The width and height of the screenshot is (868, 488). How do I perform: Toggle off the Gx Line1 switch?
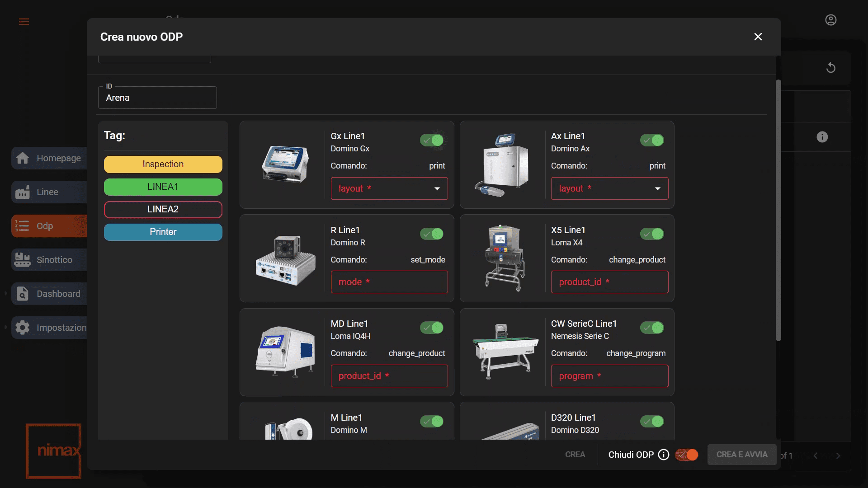point(432,140)
